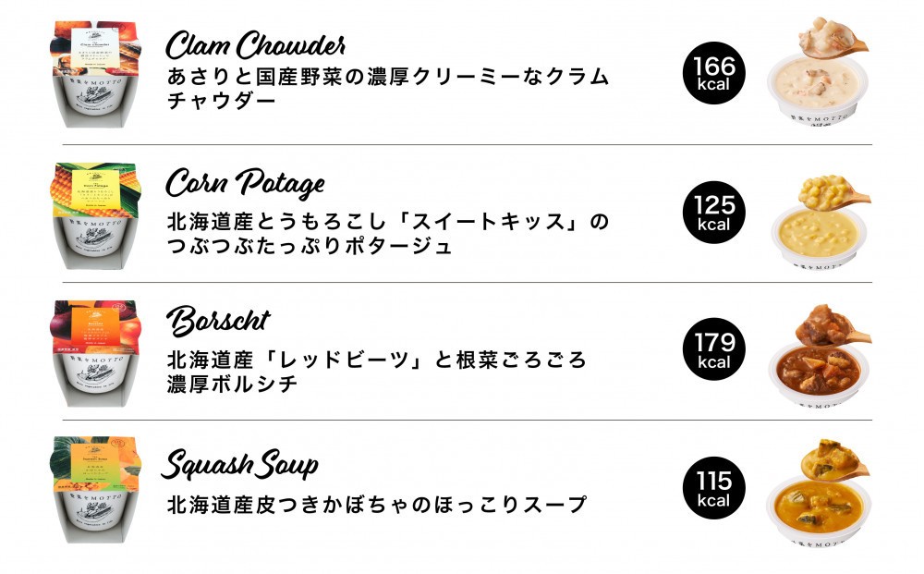
Task: Click the Japanese squash soup description text
Action: [377, 505]
